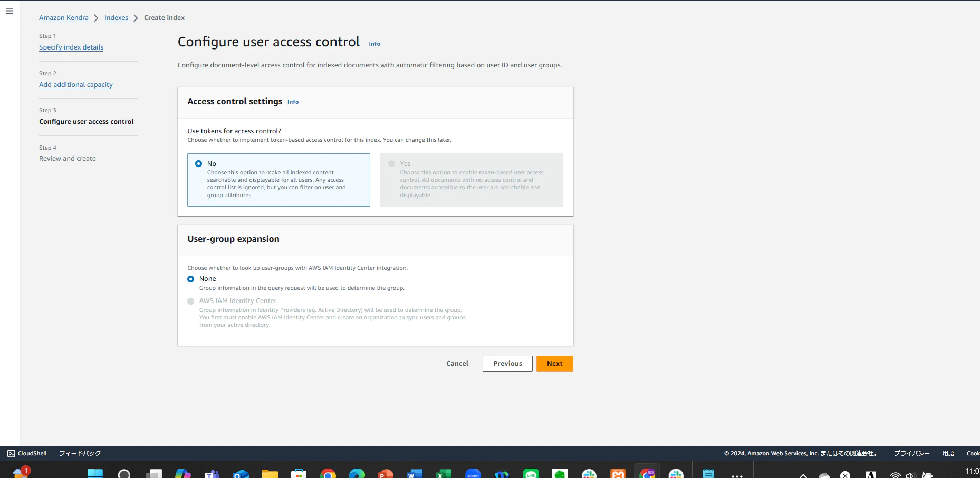This screenshot has width=980, height=478.
Task: Launch Copilot from the taskbar
Action: coord(182,474)
